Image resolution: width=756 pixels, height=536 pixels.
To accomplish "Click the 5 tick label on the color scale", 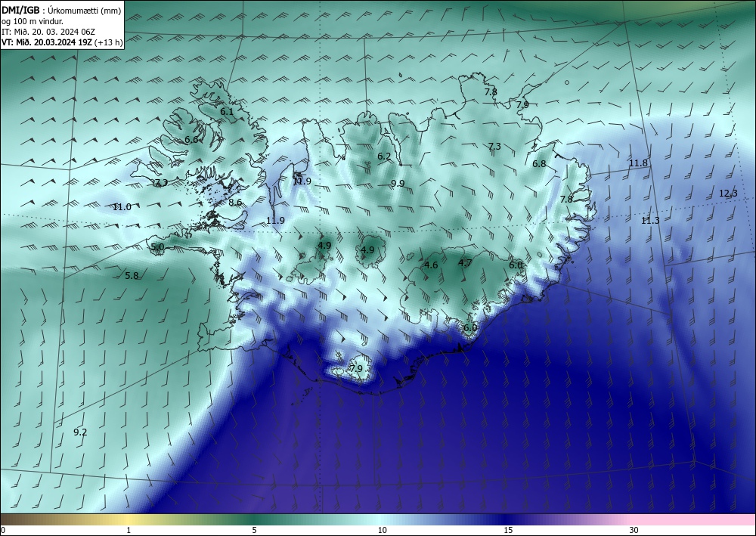I will [x=254, y=531].
